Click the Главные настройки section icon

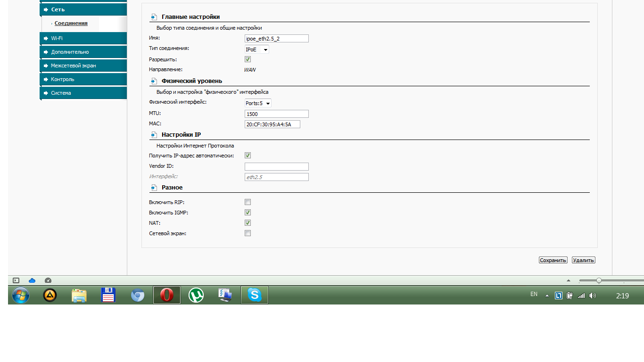point(154,17)
